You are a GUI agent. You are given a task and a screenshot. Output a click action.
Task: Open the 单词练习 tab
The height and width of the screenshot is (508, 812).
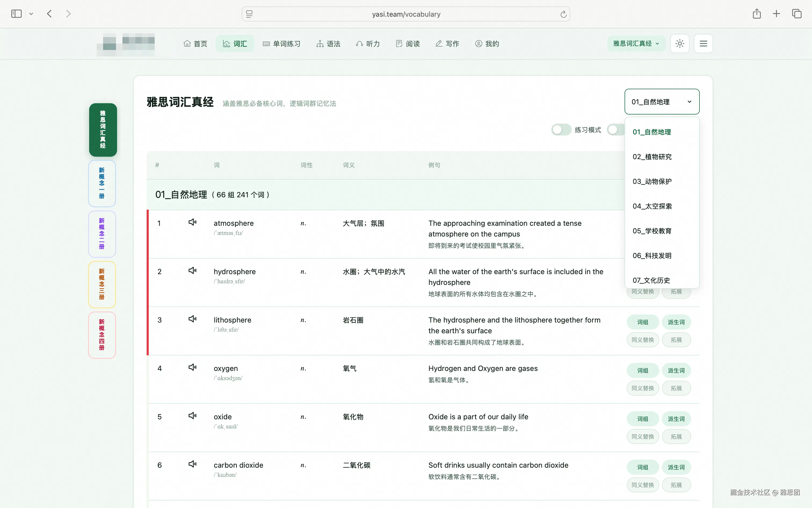click(281, 44)
